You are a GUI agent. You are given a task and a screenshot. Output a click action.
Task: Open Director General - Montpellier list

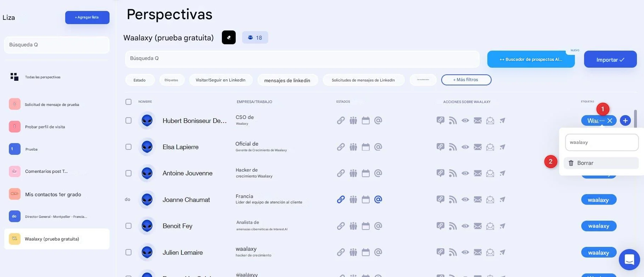(x=57, y=216)
